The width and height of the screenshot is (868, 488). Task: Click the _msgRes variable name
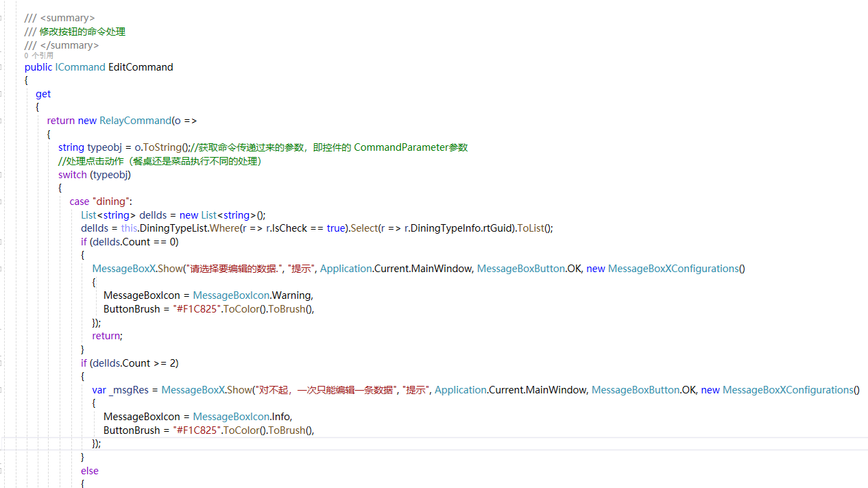(x=128, y=390)
